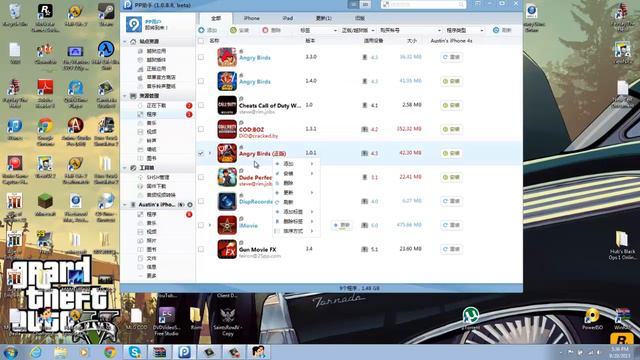Click the Angry Birds Star Wars 1.4.0 icon
The height and width of the screenshot is (360, 640).
[x=227, y=81]
